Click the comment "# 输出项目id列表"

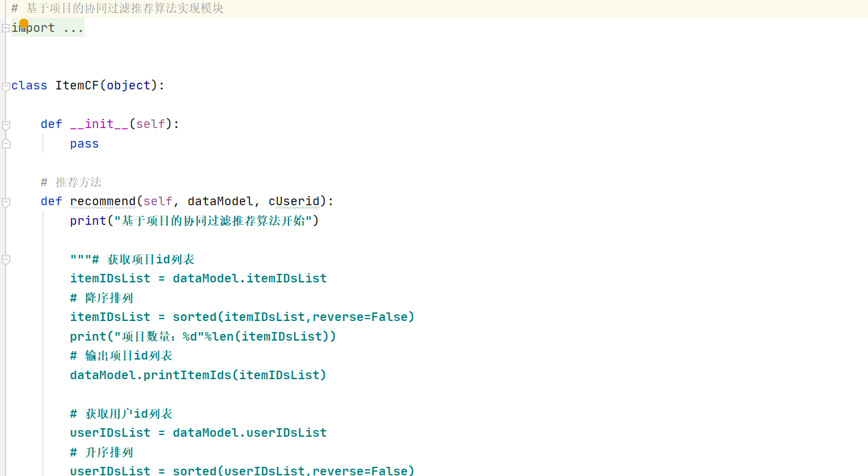click(x=121, y=356)
